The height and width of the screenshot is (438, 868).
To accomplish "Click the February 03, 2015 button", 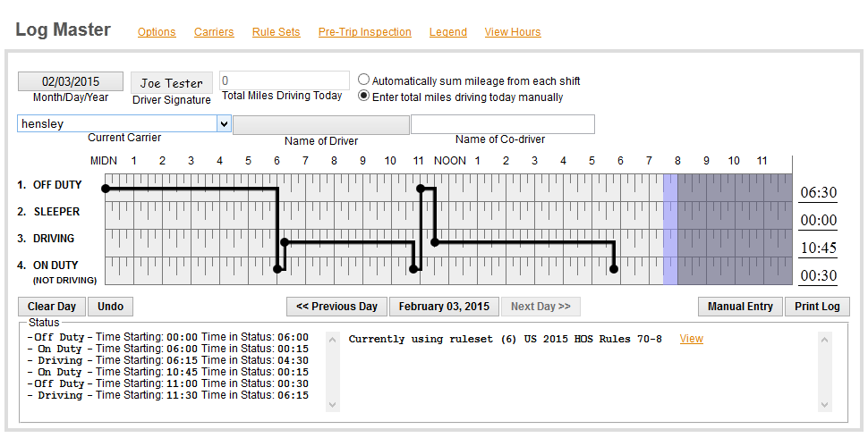I will pos(444,307).
